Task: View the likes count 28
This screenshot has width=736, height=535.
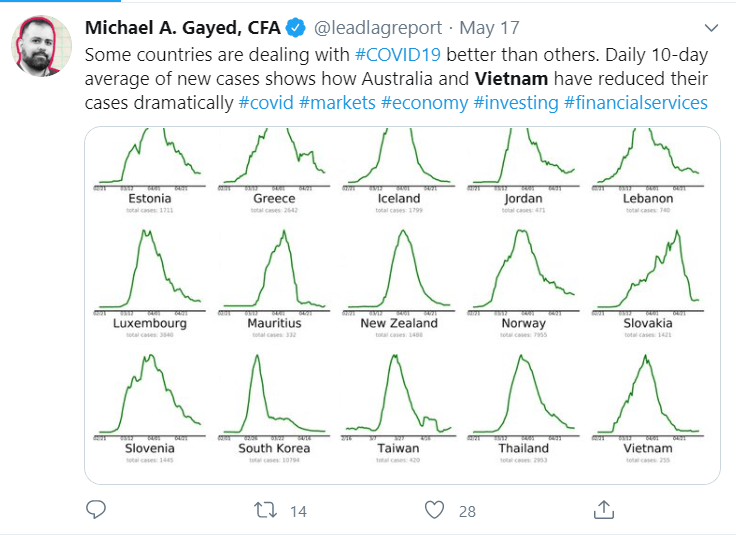Action: (467, 511)
